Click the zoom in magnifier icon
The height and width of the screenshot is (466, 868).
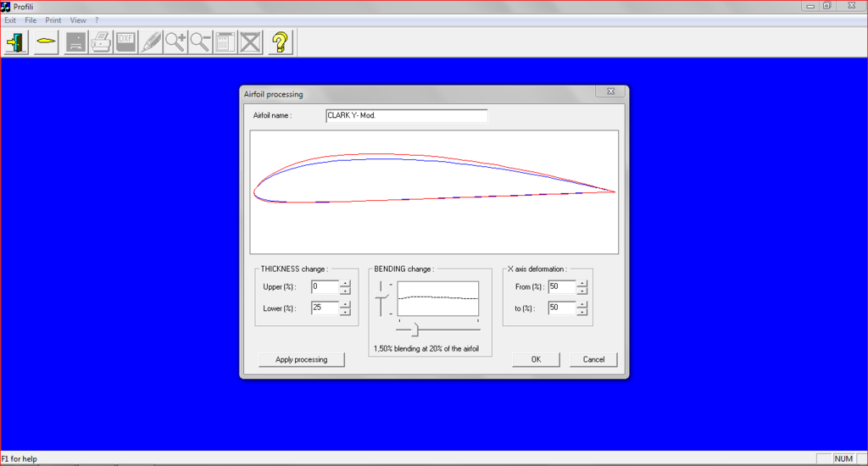(x=175, y=42)
